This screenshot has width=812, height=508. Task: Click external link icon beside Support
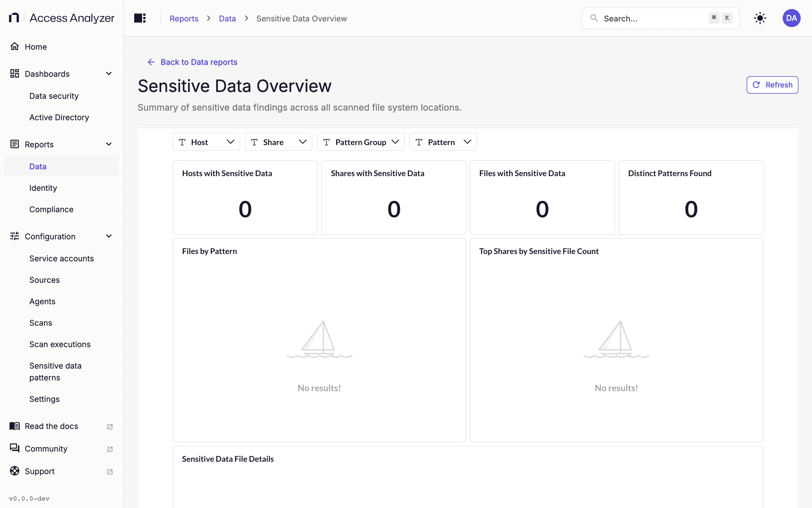(110, 472)
